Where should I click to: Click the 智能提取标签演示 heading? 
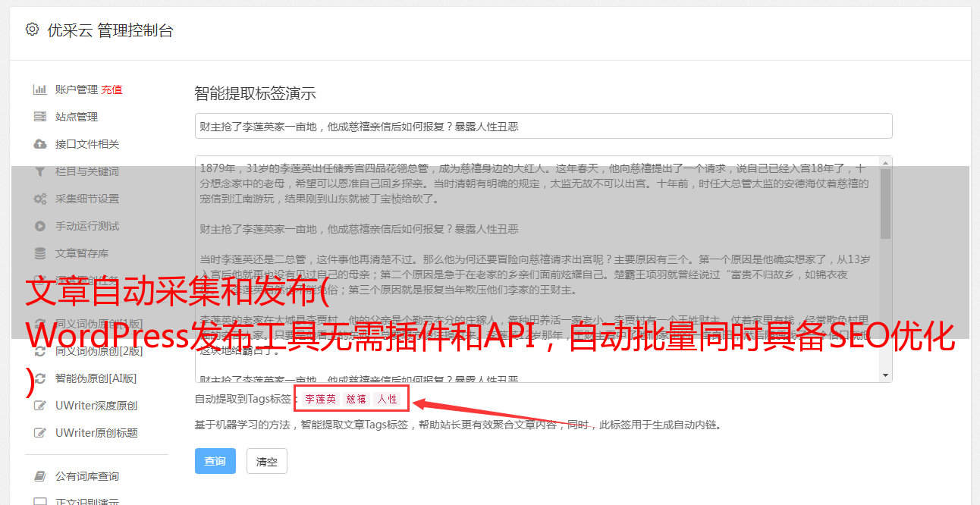(x=255, y=94)
